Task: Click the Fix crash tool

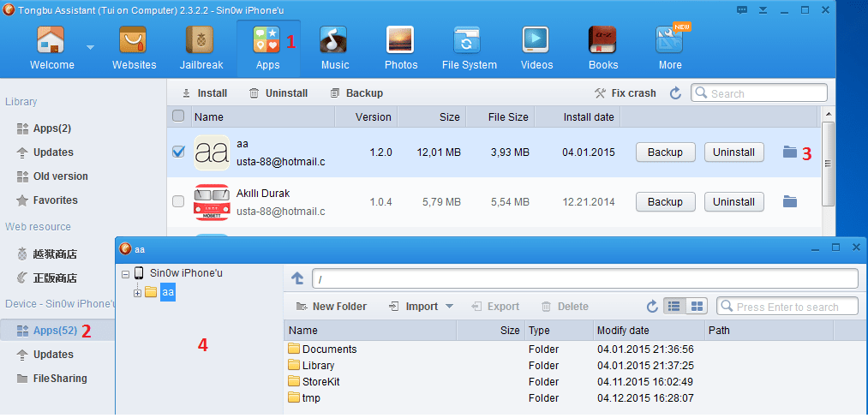Action: (625, 93)
